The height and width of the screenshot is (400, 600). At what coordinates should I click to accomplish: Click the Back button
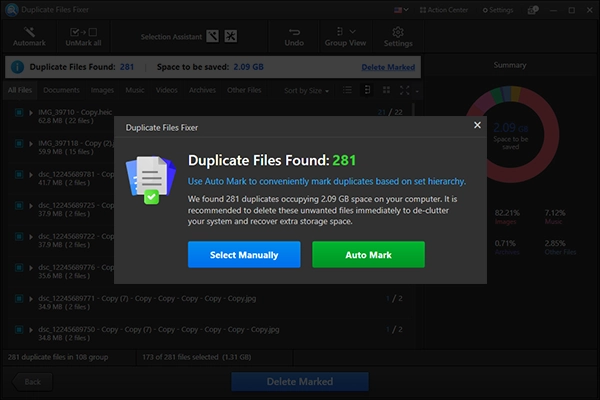[32, 382]
